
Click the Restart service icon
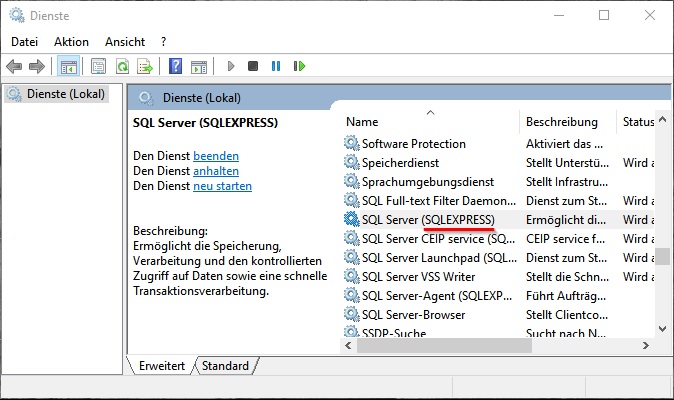tap(299, 66)
